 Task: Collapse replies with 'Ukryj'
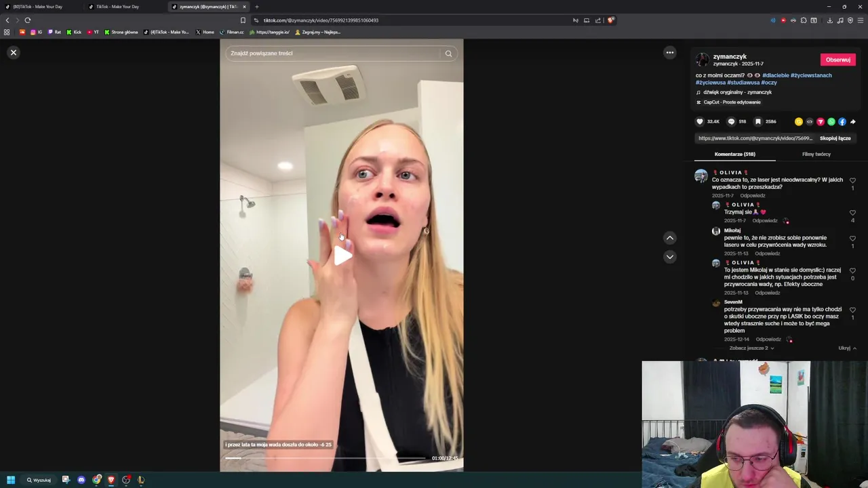coord(847,348)
